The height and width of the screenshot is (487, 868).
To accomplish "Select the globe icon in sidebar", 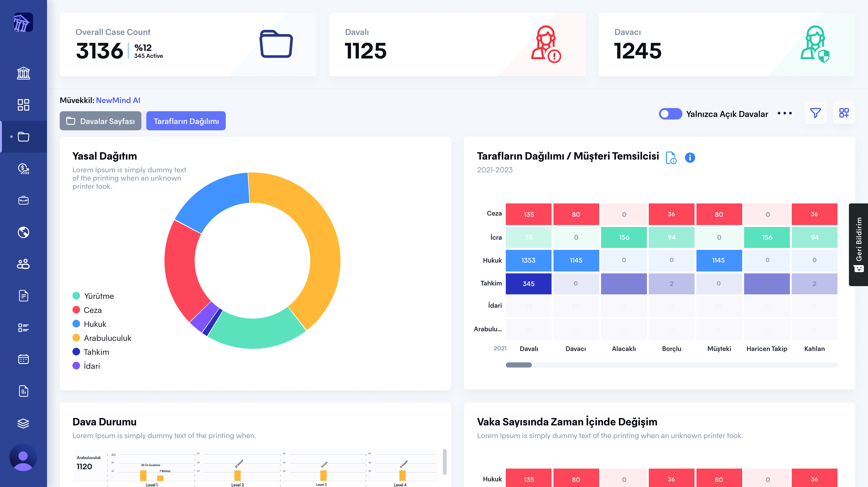I will click(x=23, y=232).
